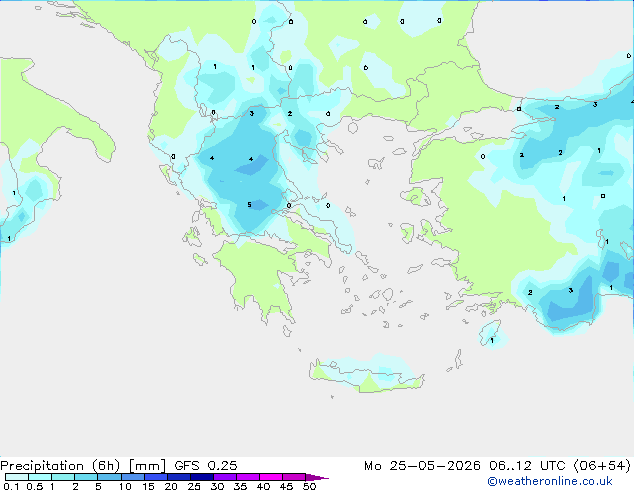Click the 5–10 mm legend swatch
This screenshot has width=634, height=490.
(109, 477)
